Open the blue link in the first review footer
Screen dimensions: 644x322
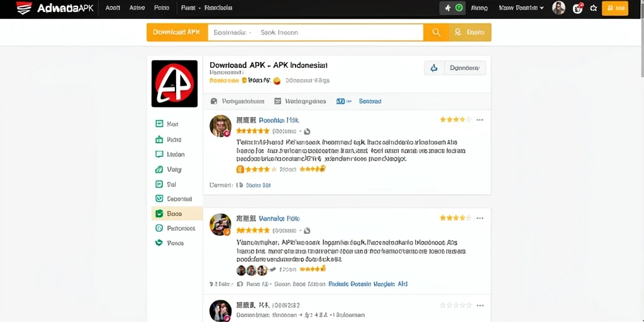[x=258, y=186]
